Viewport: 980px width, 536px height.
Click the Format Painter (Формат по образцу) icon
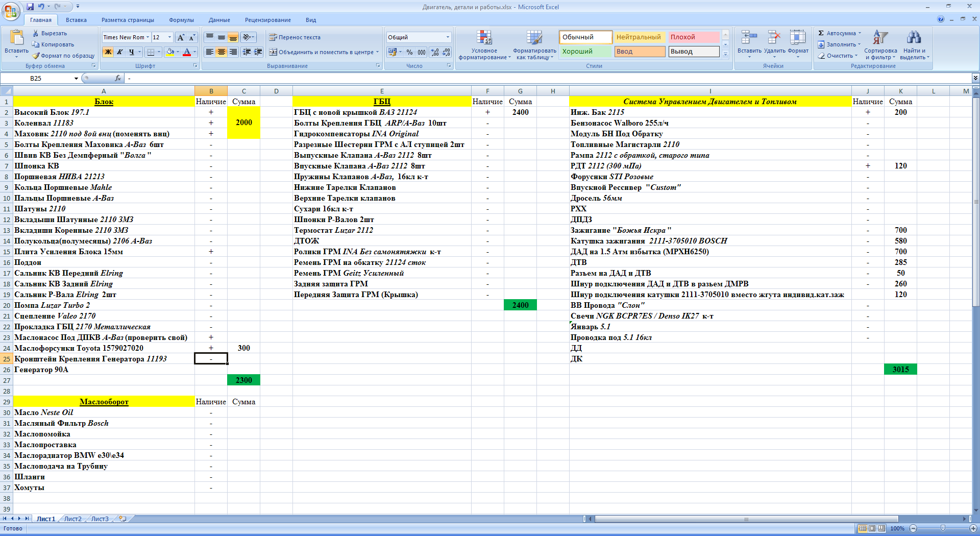pos(36,56)
